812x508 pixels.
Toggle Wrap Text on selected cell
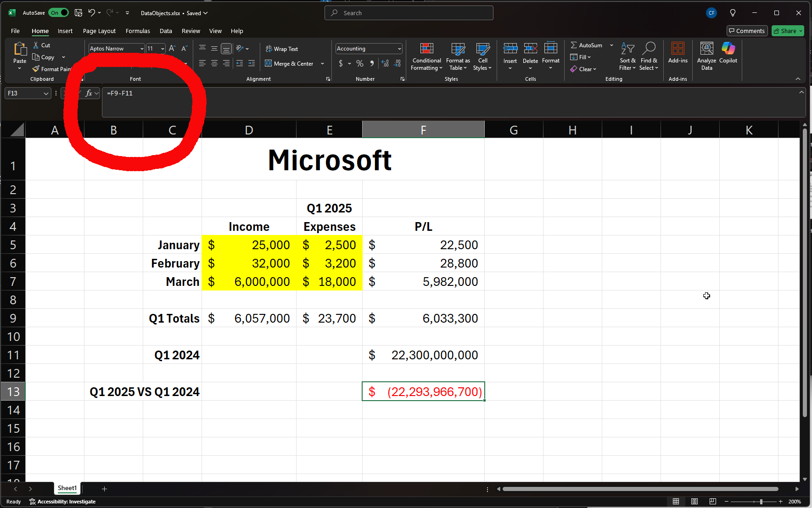tap(281, 49)
